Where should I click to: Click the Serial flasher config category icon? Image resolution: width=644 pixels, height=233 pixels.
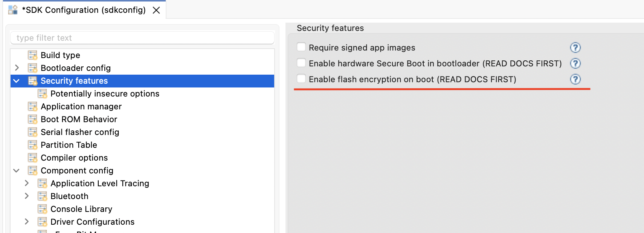click(32, 132)
